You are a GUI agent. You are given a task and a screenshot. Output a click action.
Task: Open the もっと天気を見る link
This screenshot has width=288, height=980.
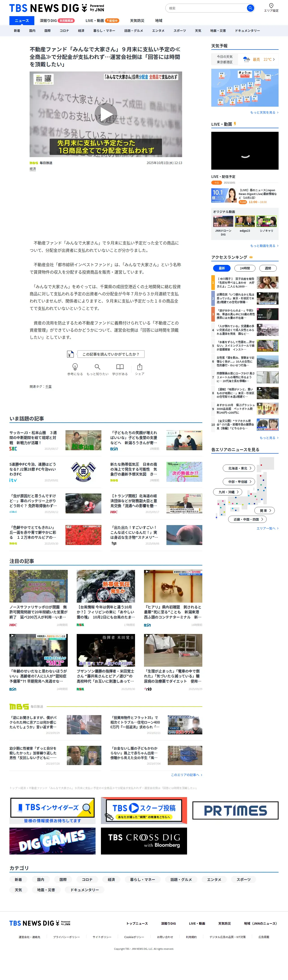click(264, 112)
